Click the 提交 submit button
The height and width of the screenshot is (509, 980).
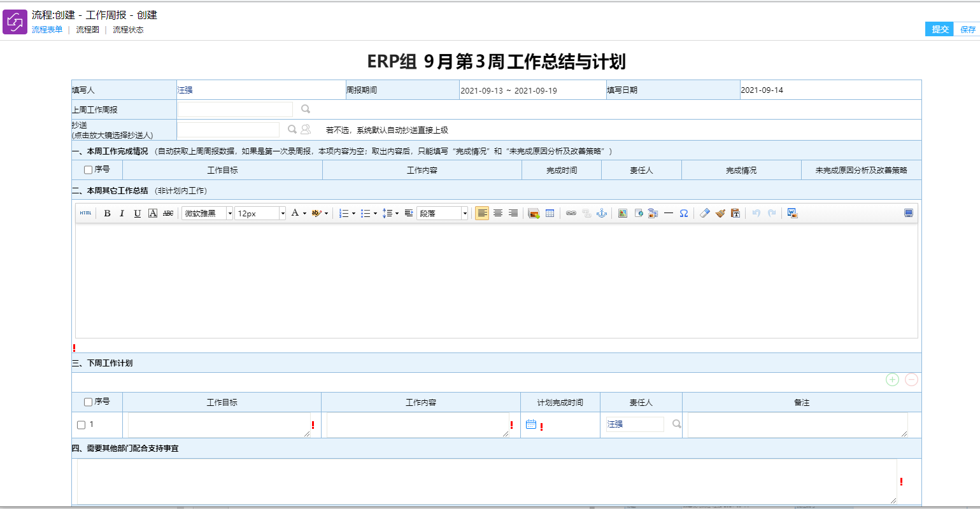939,29
